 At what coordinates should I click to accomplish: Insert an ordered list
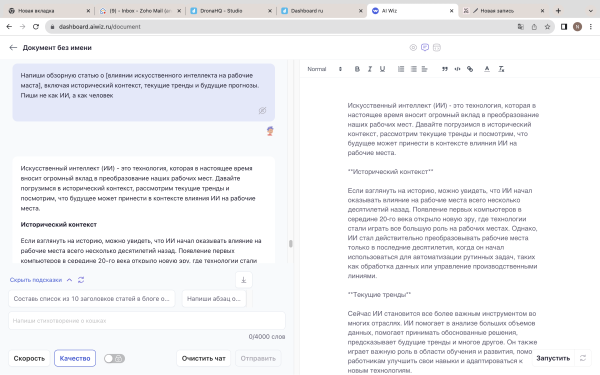point(401,69)
